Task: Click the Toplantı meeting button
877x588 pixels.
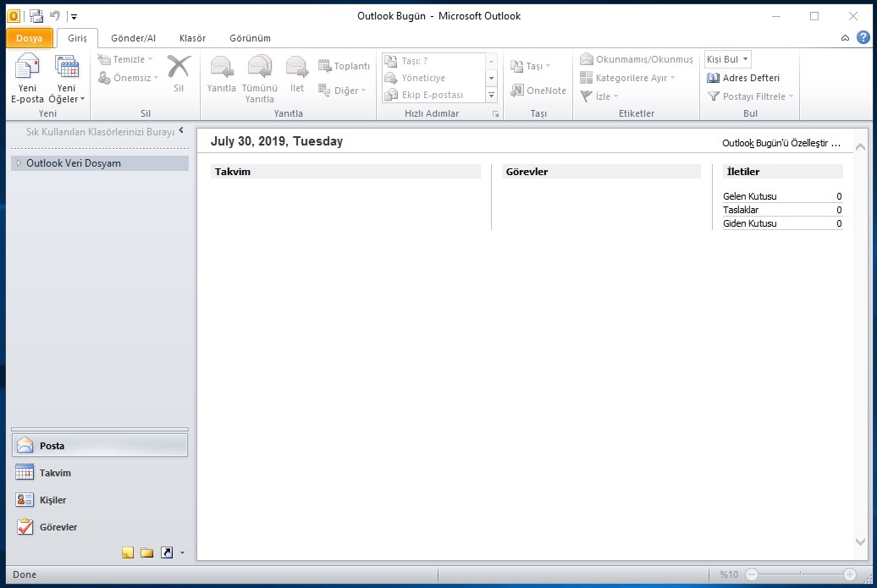Action: click(344, 66)
